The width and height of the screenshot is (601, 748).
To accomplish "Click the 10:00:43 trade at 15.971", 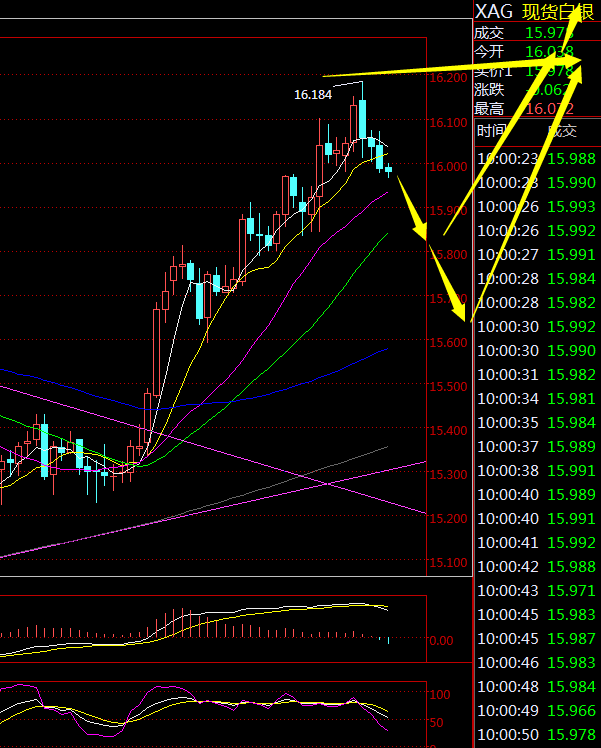I will pos(537,591).
